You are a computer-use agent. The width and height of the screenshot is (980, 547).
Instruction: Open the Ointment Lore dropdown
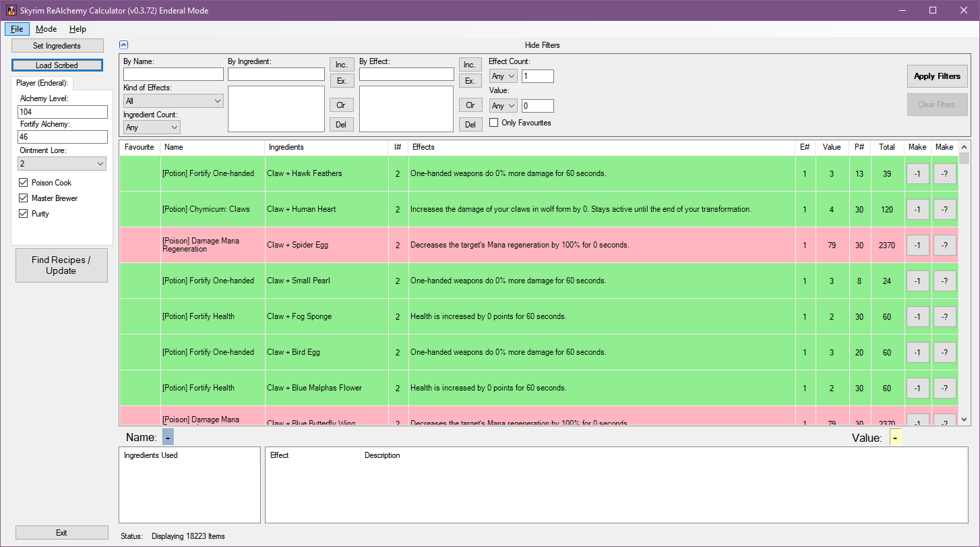pyautogui.click(x=63, y=164)
